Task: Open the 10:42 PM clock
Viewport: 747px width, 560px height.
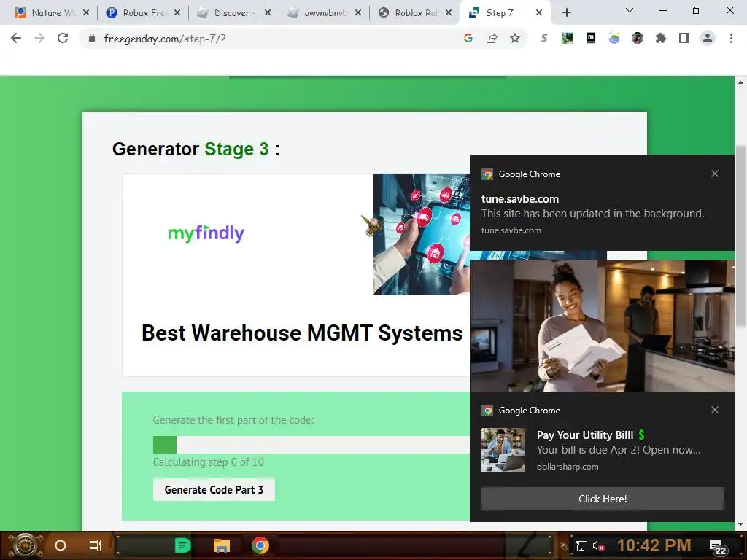Action: [x=654, y=545]
